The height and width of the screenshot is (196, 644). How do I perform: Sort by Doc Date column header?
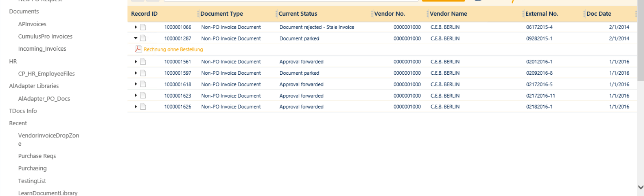coord(598,14)
